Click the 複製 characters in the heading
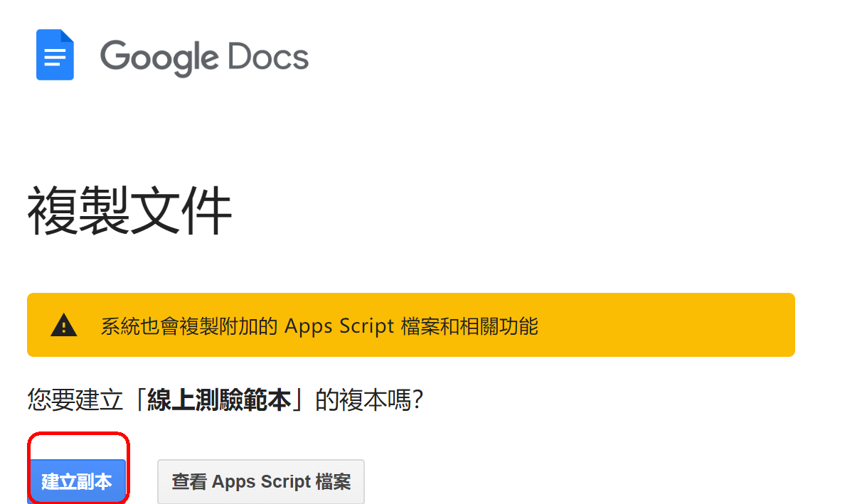 (x=78, y=212)
